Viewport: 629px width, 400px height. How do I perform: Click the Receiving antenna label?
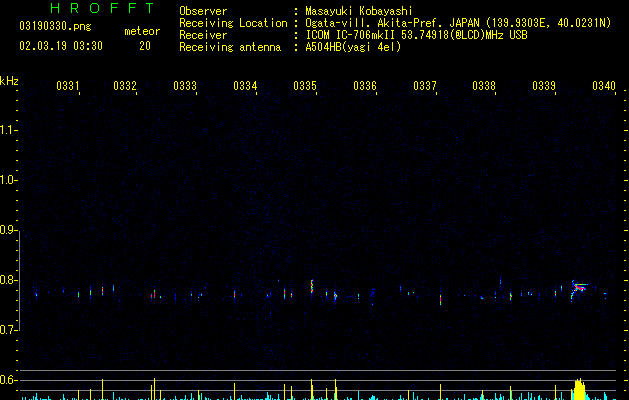point(230,47)
